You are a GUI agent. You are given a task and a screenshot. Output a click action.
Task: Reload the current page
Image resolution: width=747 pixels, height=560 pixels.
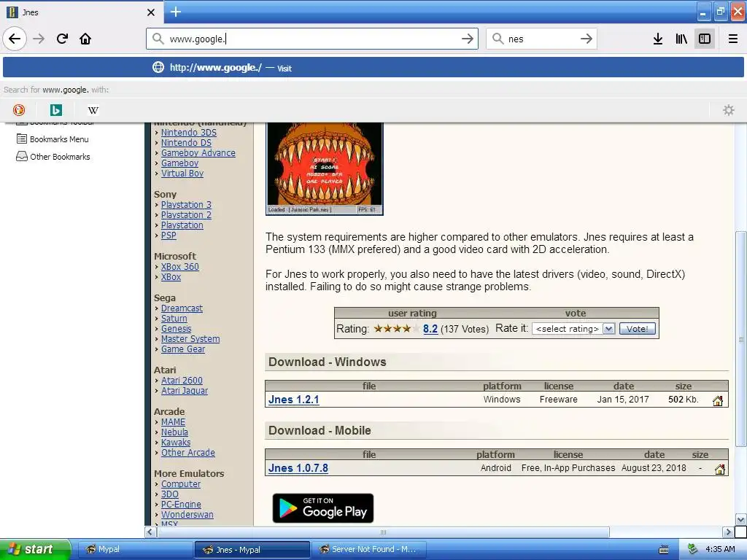[x=62, y=39]
